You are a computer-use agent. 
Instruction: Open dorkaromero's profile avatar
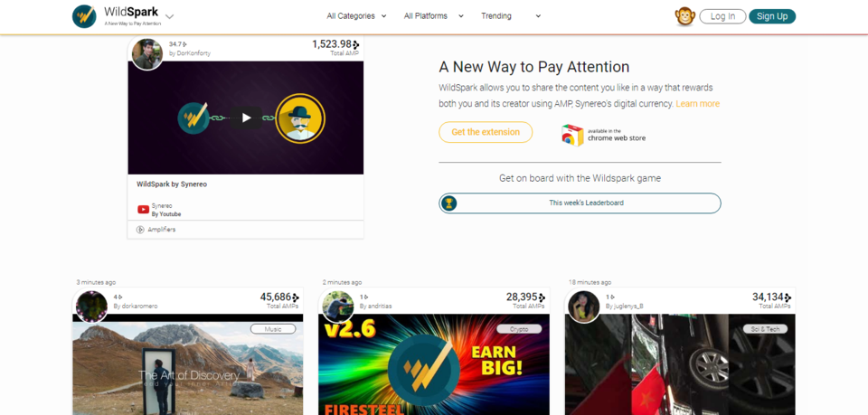(x=91, y=306)
